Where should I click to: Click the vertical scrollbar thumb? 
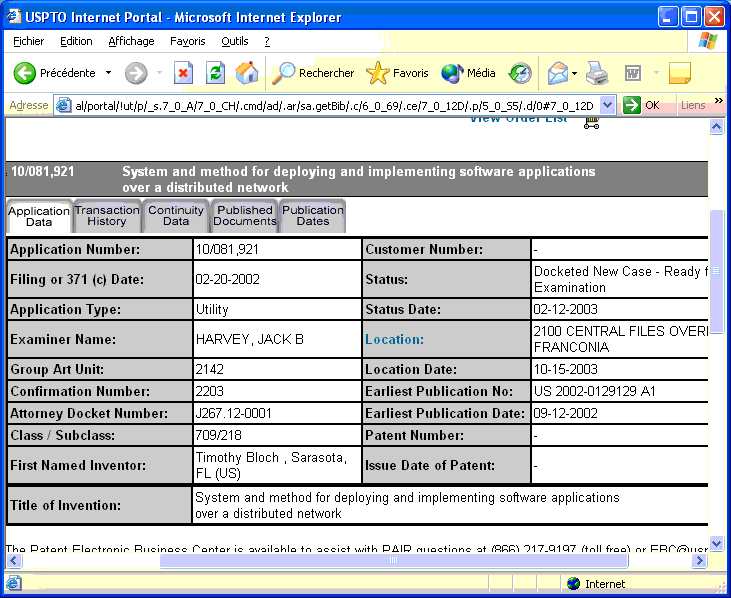(x=717, y=271)
